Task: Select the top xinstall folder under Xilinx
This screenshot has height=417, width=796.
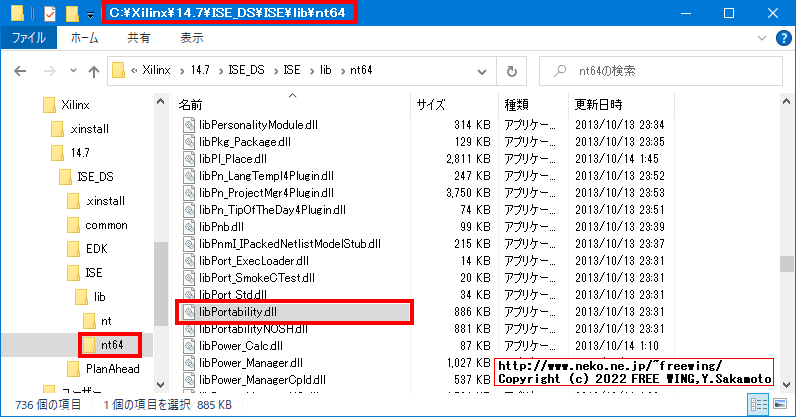Action: pyautogui.click(x=89, y=129)
